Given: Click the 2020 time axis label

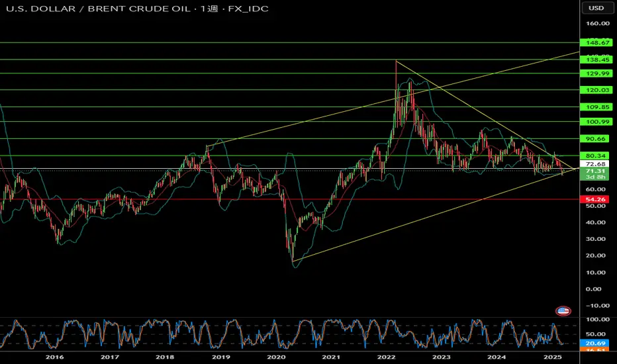Looking at the screenshot, I should (x=276, y=357).
